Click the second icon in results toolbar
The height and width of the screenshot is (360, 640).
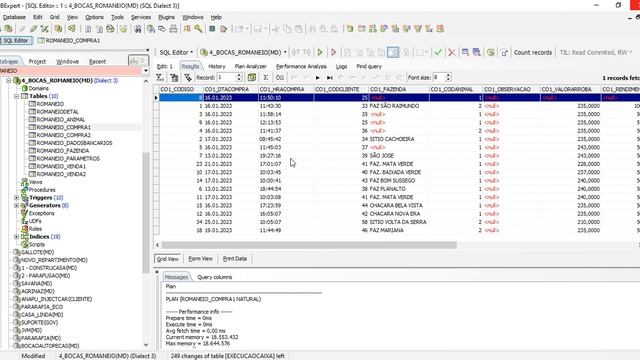pyautogui.click(x=174, y=78)
